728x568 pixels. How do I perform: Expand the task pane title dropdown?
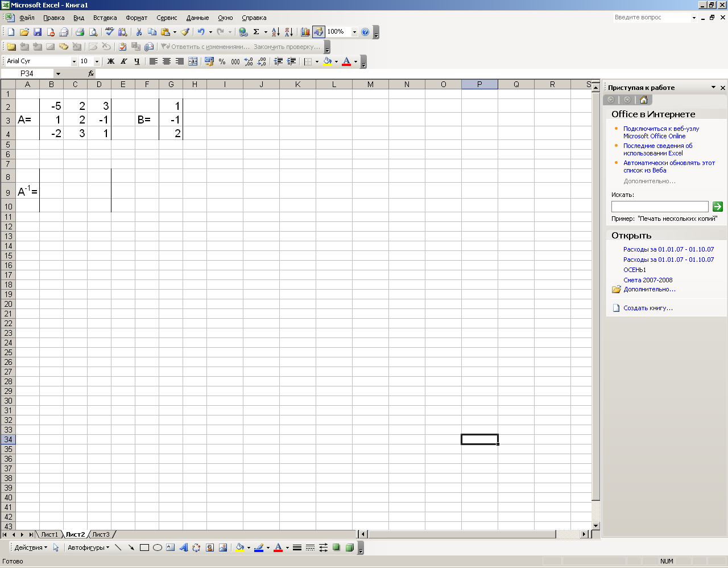tap(713, 88)
